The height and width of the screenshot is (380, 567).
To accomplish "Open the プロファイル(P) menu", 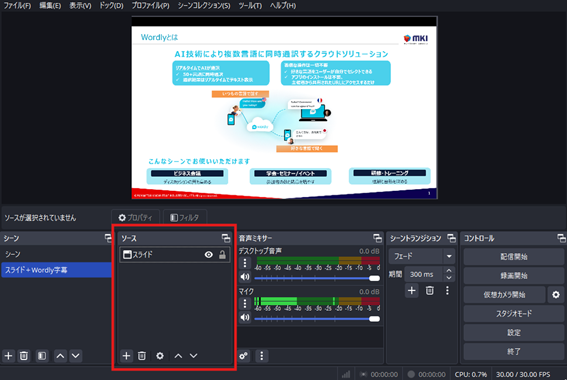I will 150,6.
